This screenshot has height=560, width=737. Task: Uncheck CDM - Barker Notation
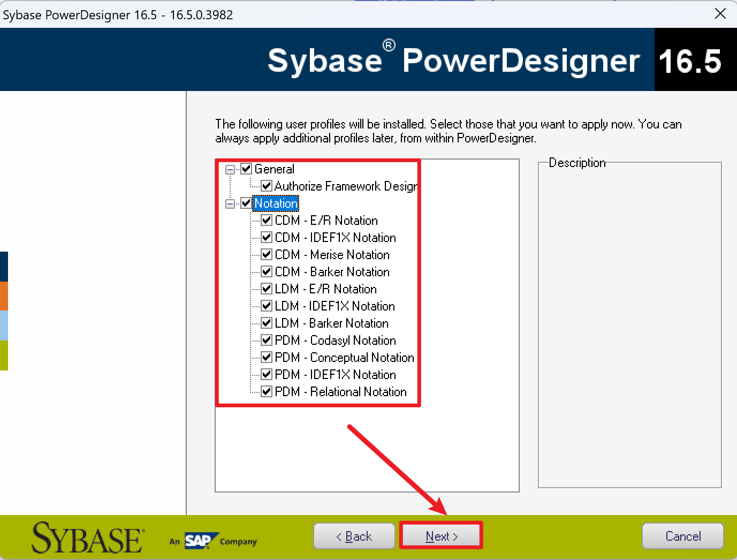point(267,271)
